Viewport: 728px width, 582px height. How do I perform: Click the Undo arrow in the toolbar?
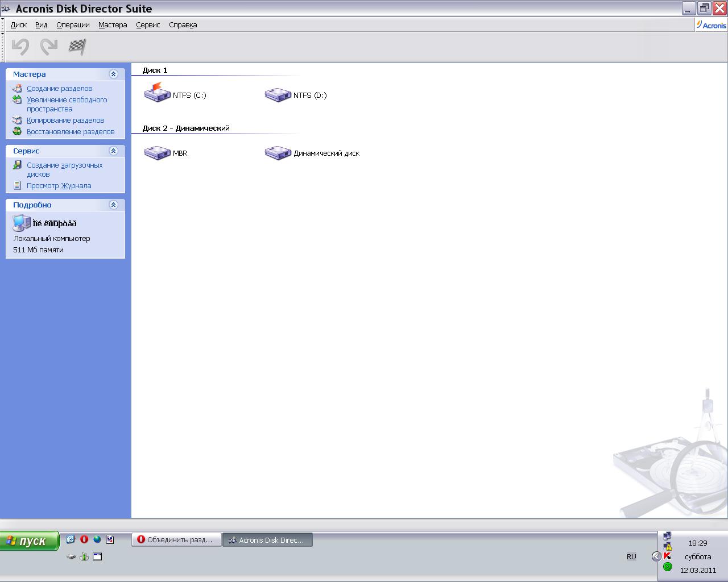(x=20, y=47)
